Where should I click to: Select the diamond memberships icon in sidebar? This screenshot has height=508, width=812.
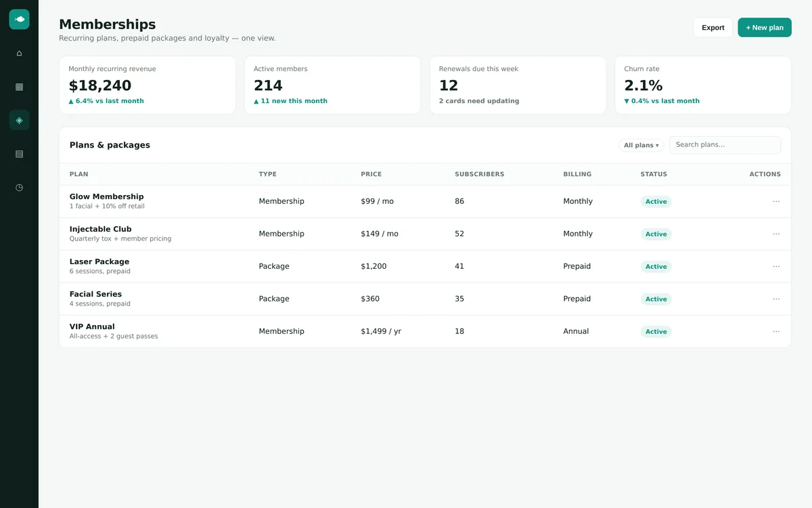(x=19, y=120)
